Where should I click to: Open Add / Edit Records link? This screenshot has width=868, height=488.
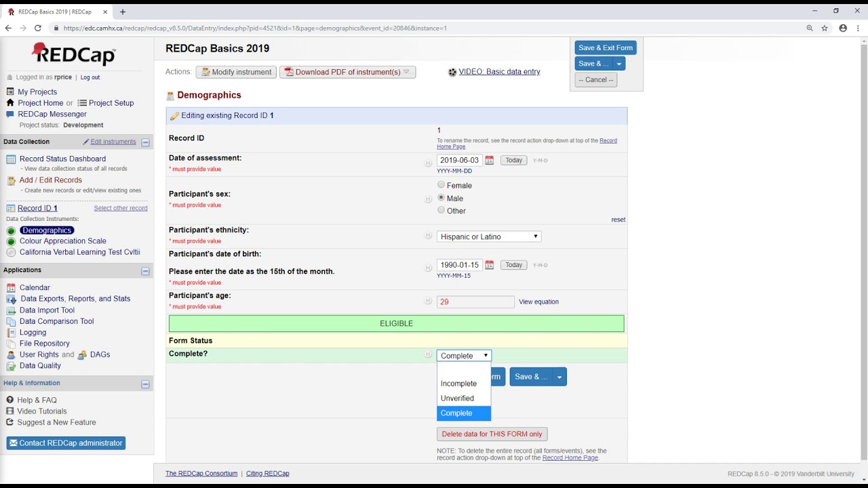point(51,180)
